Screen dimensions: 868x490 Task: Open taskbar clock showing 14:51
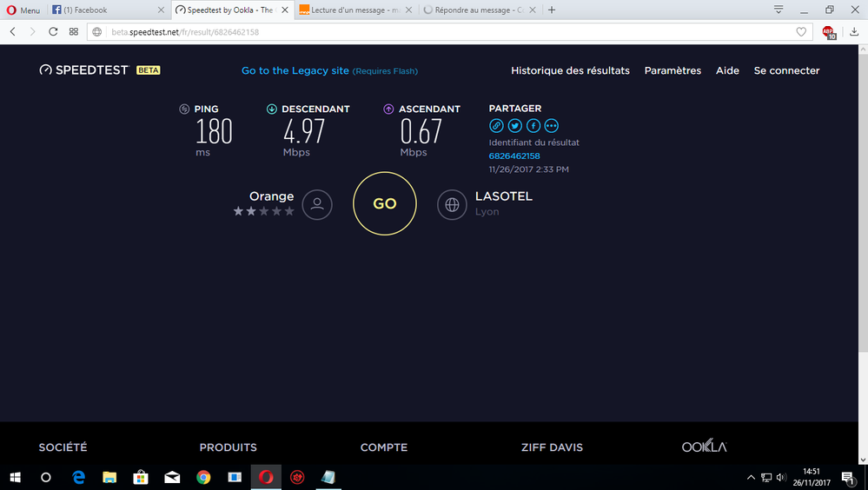811,477
